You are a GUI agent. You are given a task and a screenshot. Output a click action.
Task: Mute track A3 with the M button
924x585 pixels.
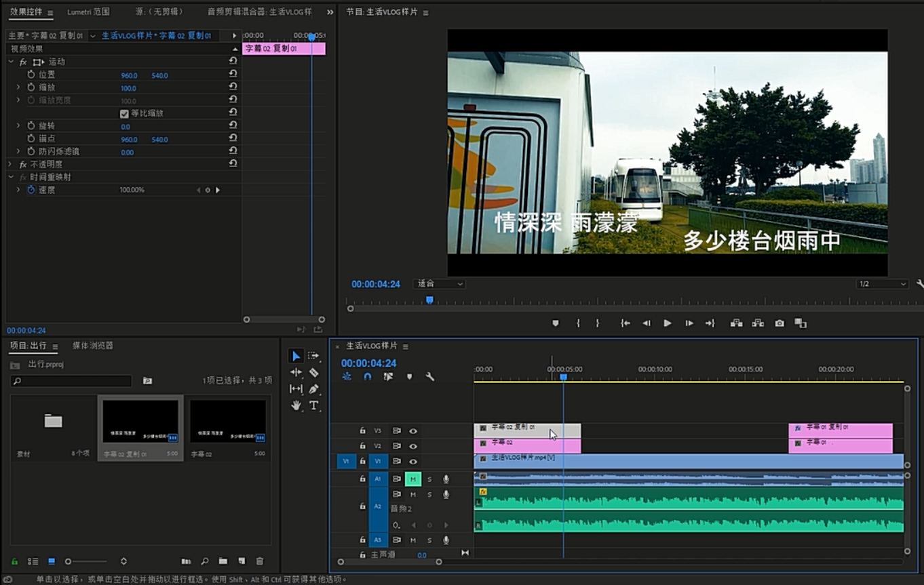click(412, 540)
